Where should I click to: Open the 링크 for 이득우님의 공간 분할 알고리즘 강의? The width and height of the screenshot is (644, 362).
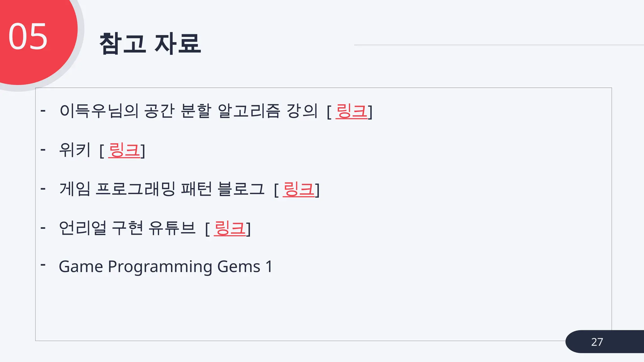click(x=351, y=111)
